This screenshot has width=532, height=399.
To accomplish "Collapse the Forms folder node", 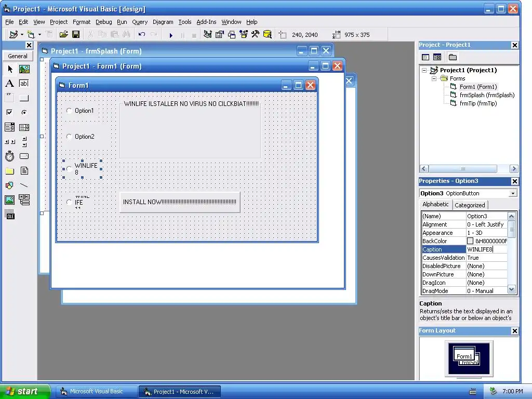I will pos(434,78).
